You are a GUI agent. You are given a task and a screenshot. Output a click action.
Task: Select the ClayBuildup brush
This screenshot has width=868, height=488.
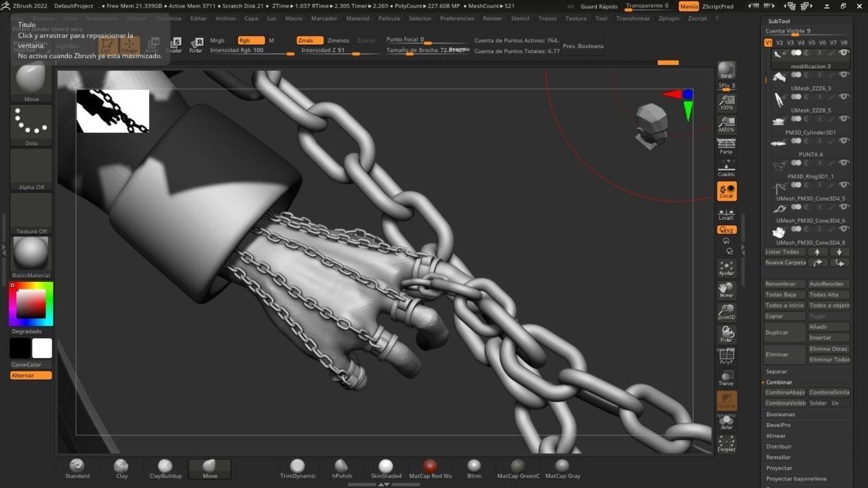click(165, 469)
